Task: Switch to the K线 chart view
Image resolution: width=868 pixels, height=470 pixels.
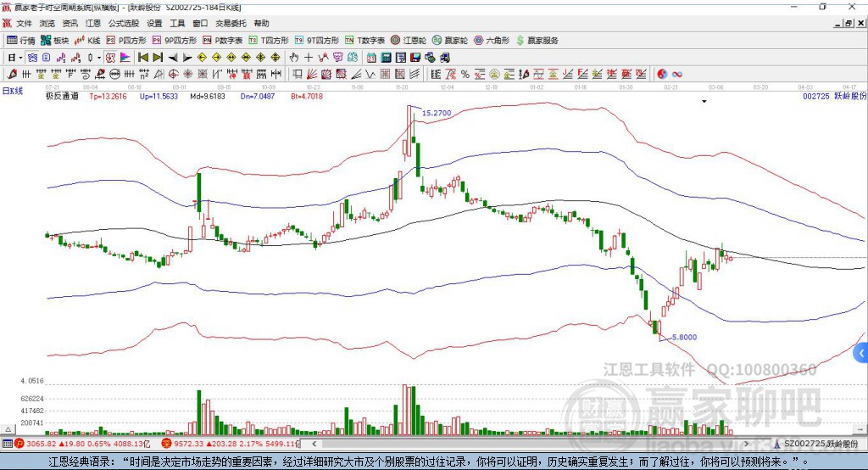Action: [87, 41]
